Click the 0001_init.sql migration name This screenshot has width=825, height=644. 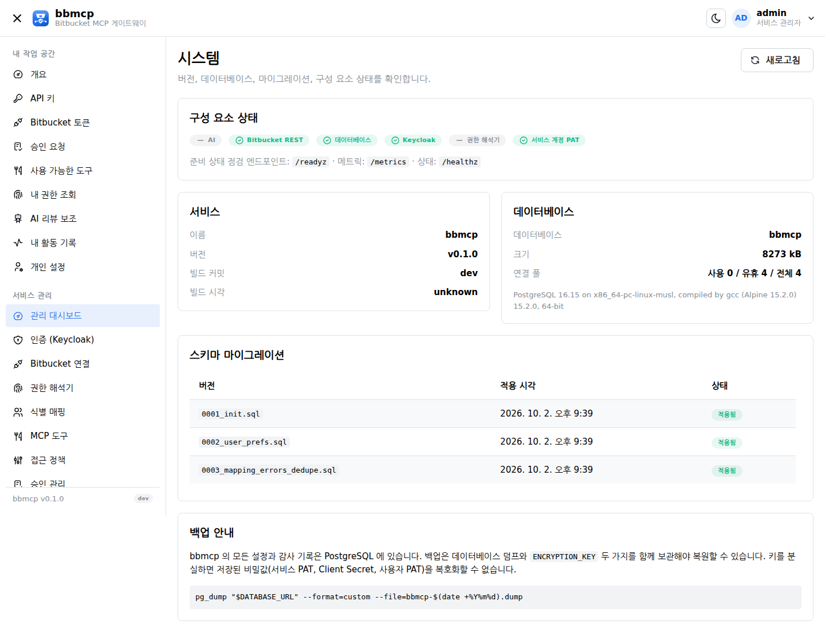click(231, 414)
